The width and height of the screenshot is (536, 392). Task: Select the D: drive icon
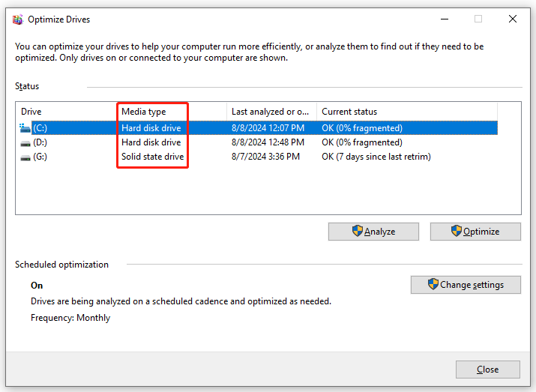click(25, 144)
